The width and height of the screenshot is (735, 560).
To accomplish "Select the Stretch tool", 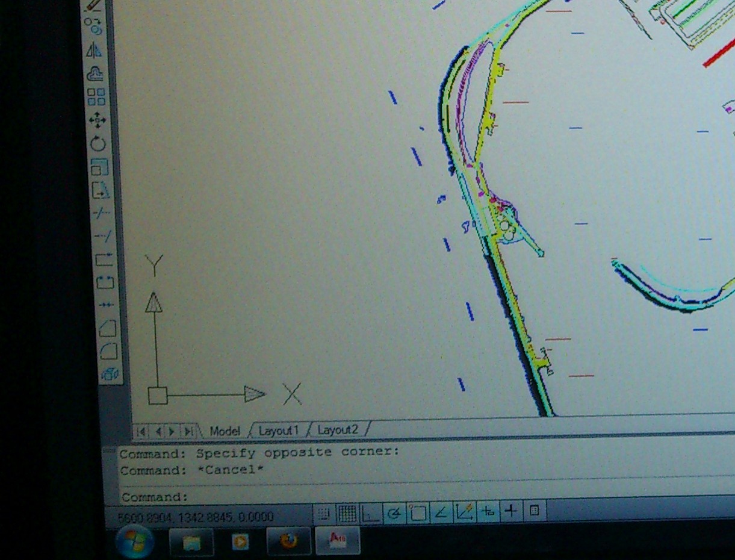I will tap(100, 190).
